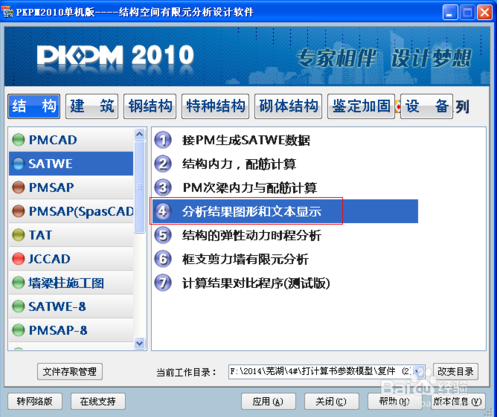
Task: Switch to the 建筑 tab
Action: 92,106
